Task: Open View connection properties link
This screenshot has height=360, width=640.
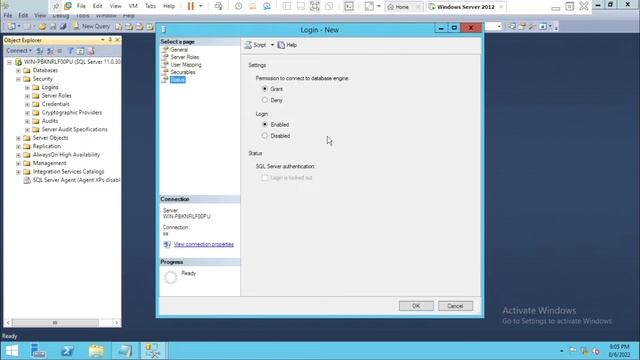Action: (x=204, y=244)
